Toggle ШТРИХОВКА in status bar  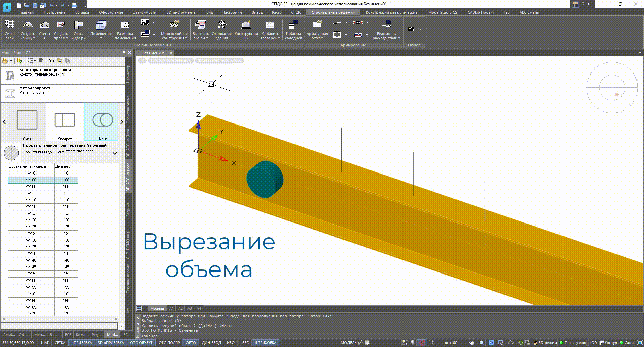[265, 343]
